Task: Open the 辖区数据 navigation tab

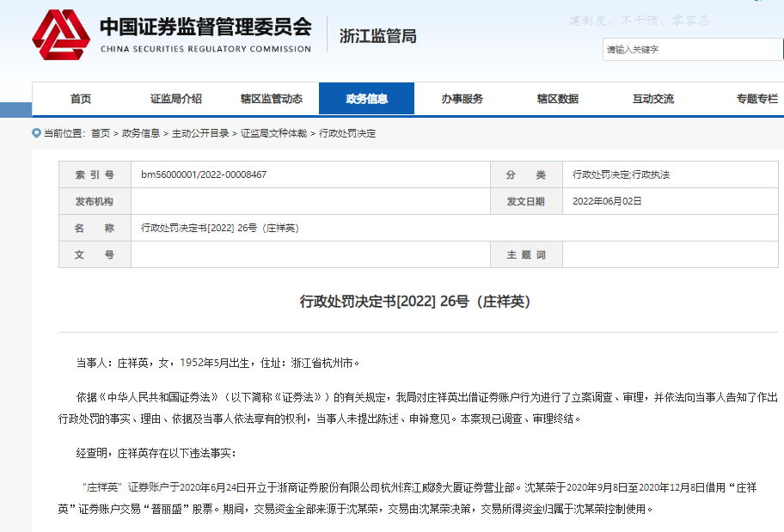Action: (x=557, y=99)
